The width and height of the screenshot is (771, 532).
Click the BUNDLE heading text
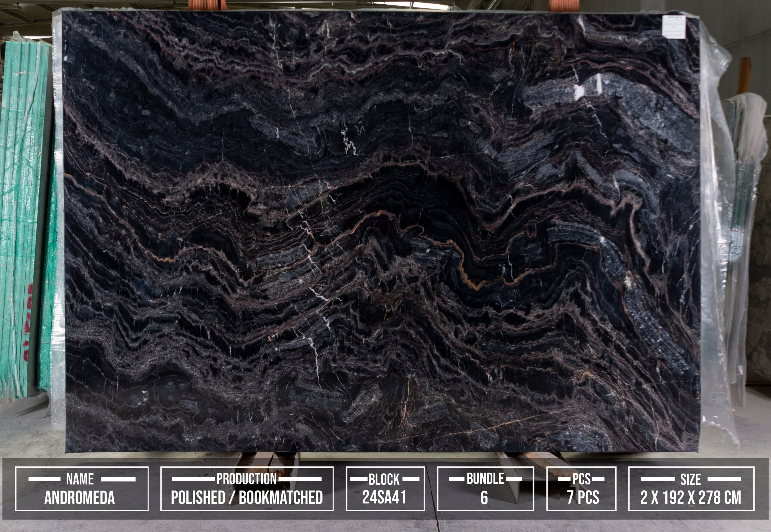pos(485,479)
